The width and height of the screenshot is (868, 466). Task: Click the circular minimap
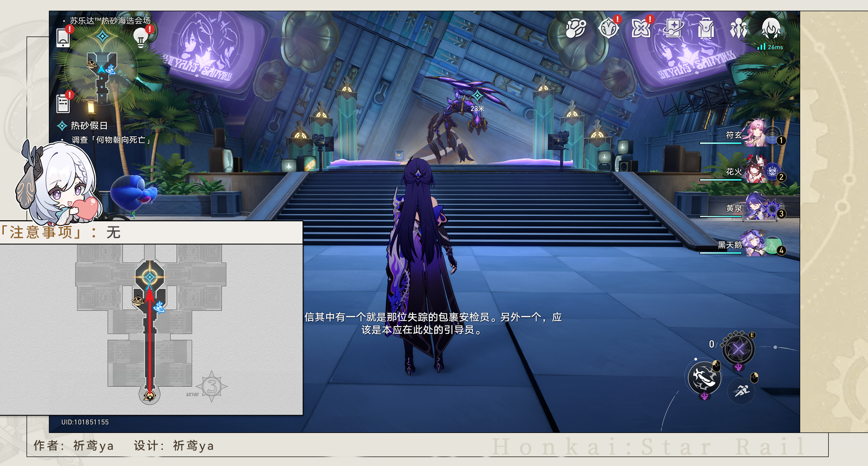[102, 69]
